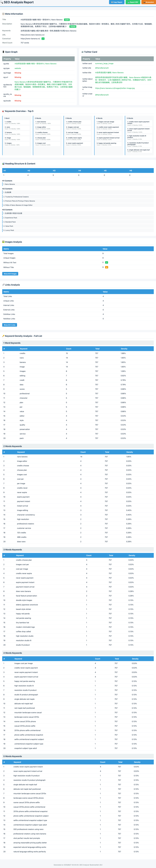Click the Open Graph section icon
The height and width of the screenshot is (868, 156).
point(3,52)
